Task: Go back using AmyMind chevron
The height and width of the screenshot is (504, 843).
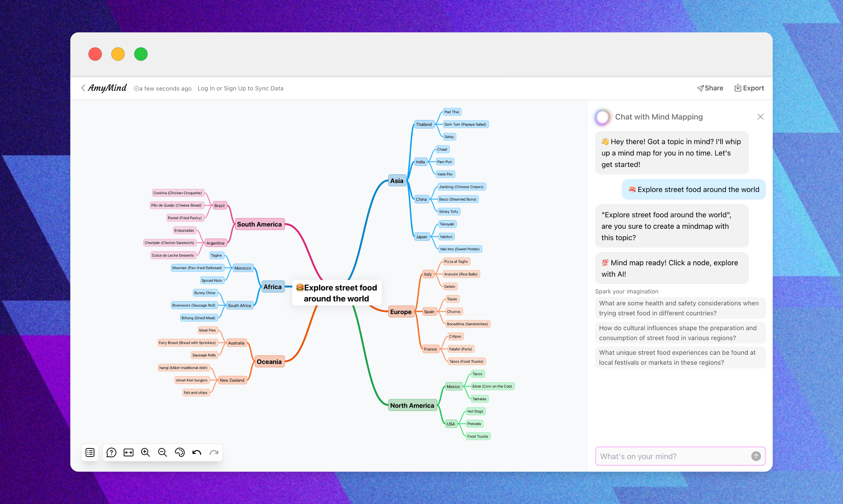Action: tap(83, 88)
